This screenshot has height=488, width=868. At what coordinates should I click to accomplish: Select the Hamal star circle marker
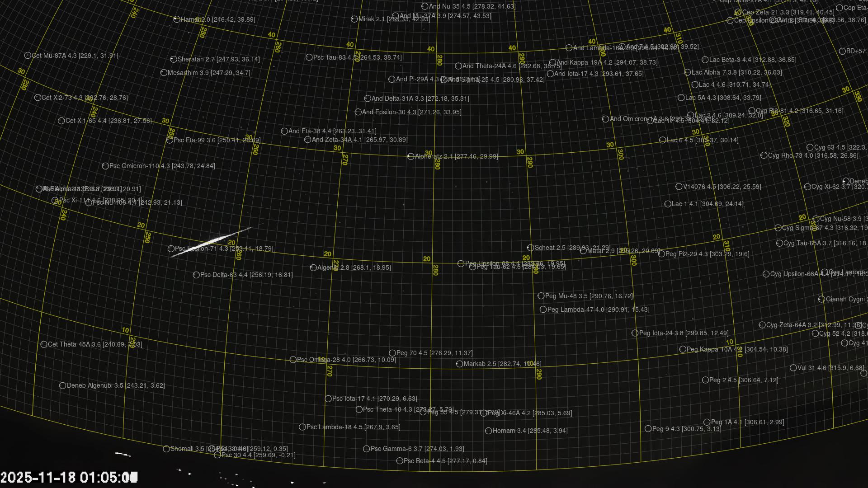point(177,19)
